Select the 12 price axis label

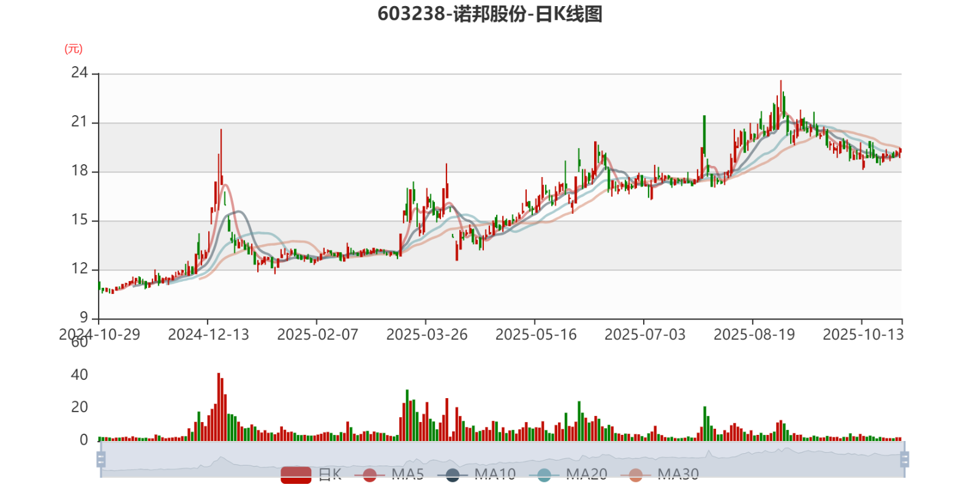[x=80, y=269]
